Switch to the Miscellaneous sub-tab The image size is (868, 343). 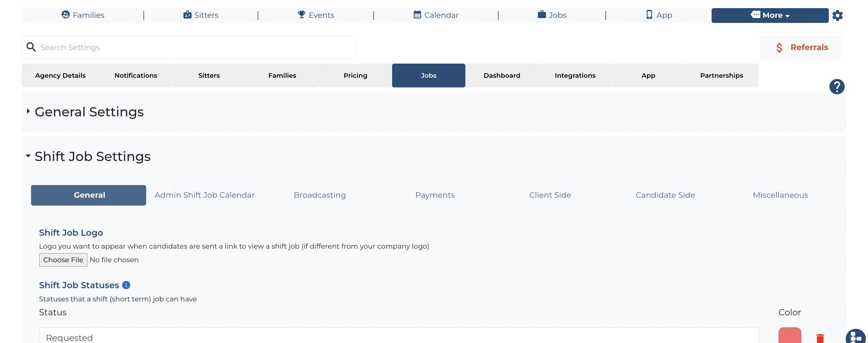click(x=780, y=195)
